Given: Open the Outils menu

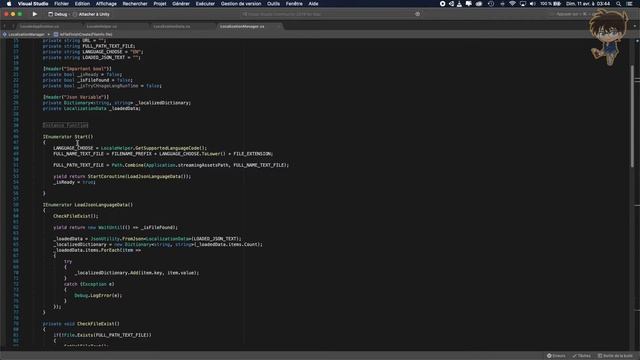Looking at the screenshot, I should [273, 4].
